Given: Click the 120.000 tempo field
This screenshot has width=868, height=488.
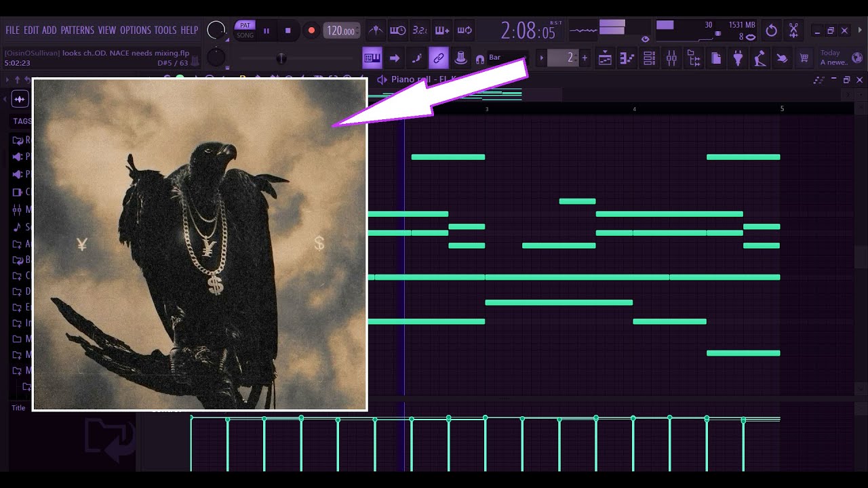Looking at the screenshot, I should pos(341,30).
